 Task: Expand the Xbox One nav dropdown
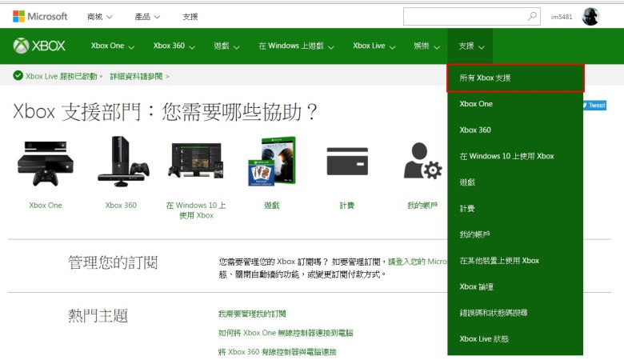(x=113, y=46)
